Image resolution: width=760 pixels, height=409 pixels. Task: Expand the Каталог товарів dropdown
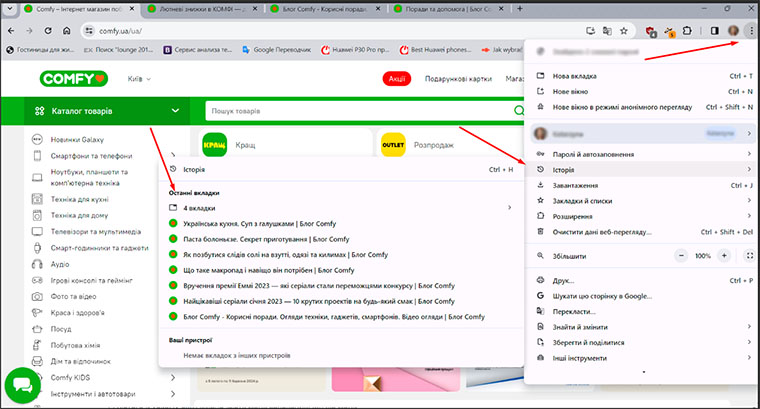pos(107,111)
